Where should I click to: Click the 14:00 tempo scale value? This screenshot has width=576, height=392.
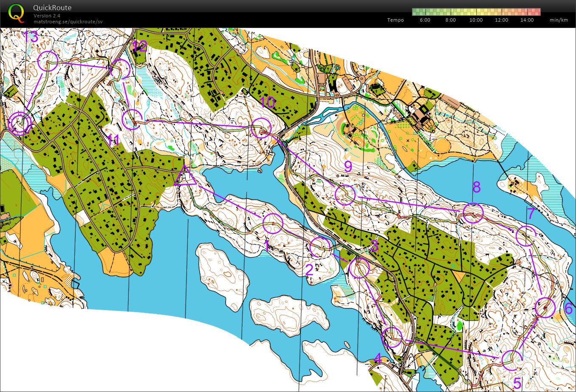[527, 20]
